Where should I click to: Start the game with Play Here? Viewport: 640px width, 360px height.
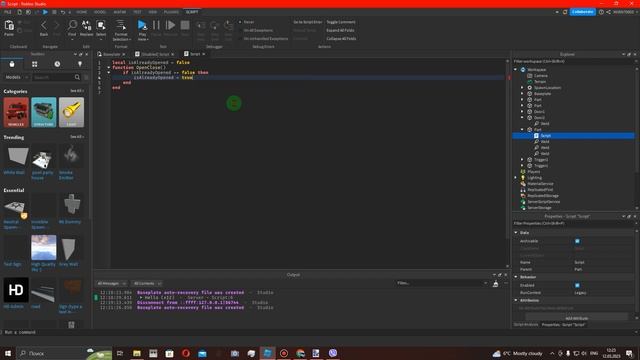coord(142,25)
